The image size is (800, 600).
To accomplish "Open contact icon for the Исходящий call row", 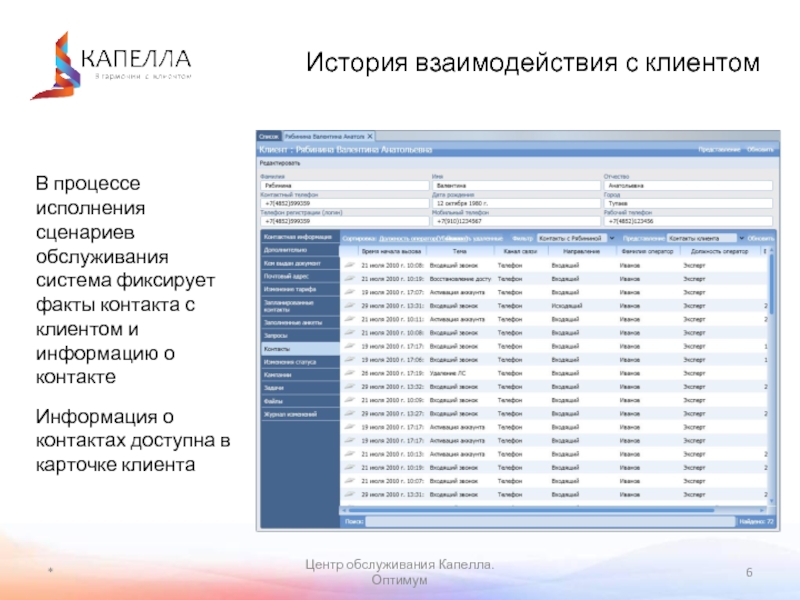I will click(x=349, y=306).
